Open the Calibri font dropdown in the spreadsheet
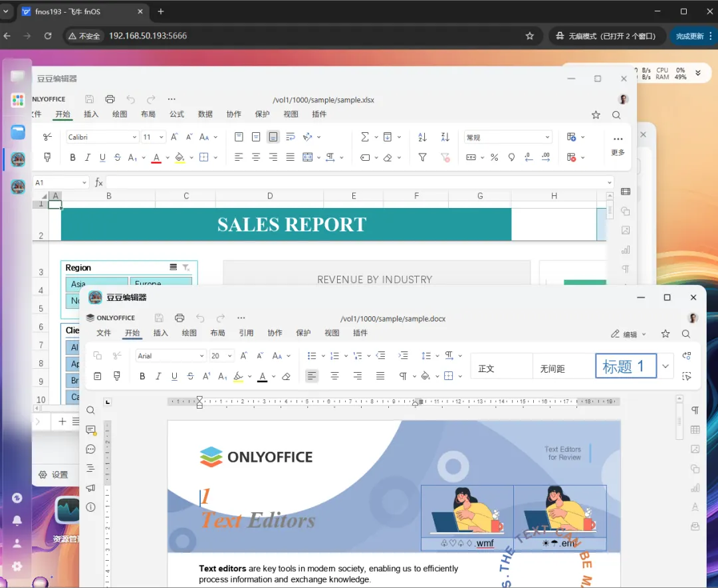718x588 pixels. tap(134, 138)
